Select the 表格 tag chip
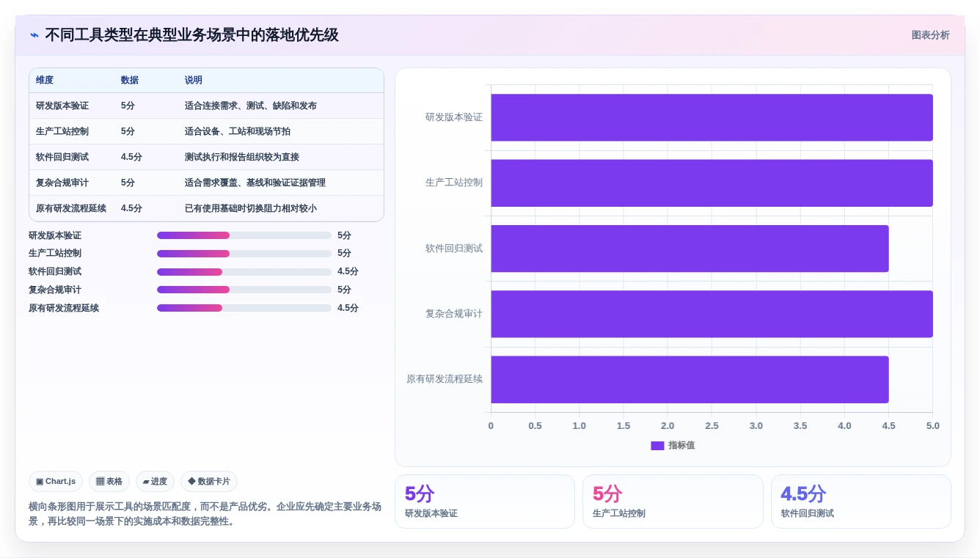 click(109, 481)
